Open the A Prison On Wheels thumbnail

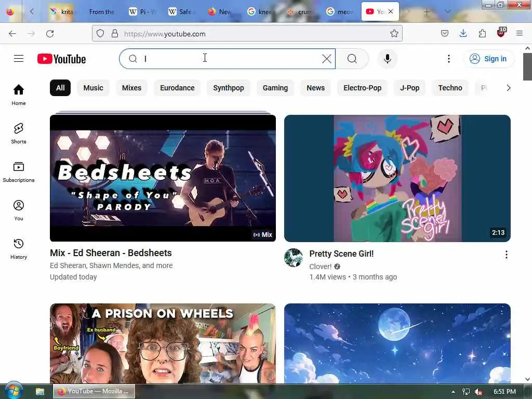(163, 343)
